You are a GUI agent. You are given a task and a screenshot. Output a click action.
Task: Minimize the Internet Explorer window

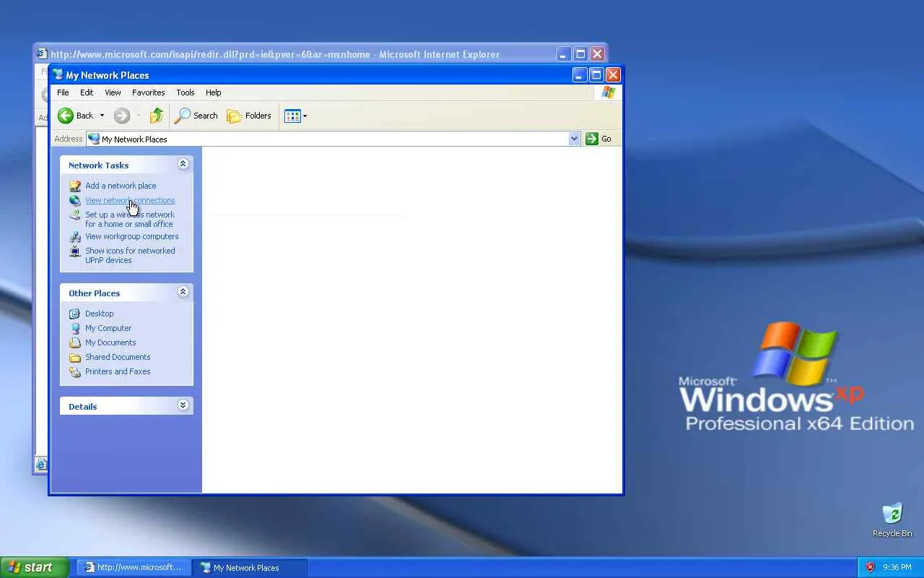pyautogui.click(x=564, y=54)
